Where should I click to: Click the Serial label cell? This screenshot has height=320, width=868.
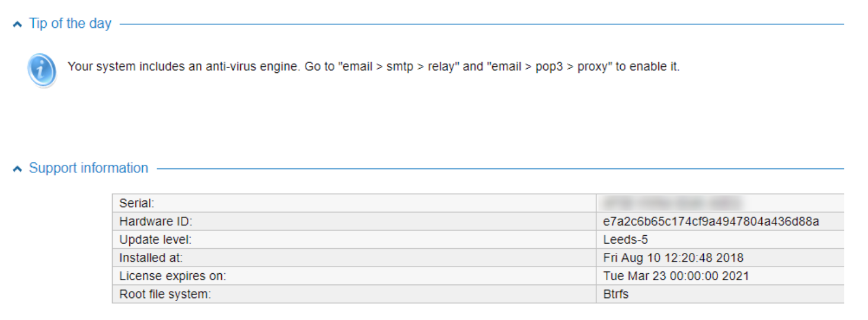click(354, 203)
